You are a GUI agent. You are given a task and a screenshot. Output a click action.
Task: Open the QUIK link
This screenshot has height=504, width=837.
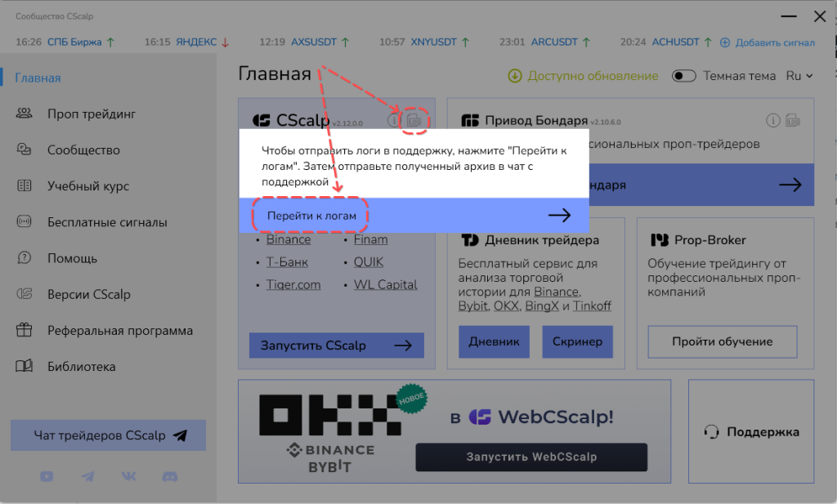[x=369, y=262]
